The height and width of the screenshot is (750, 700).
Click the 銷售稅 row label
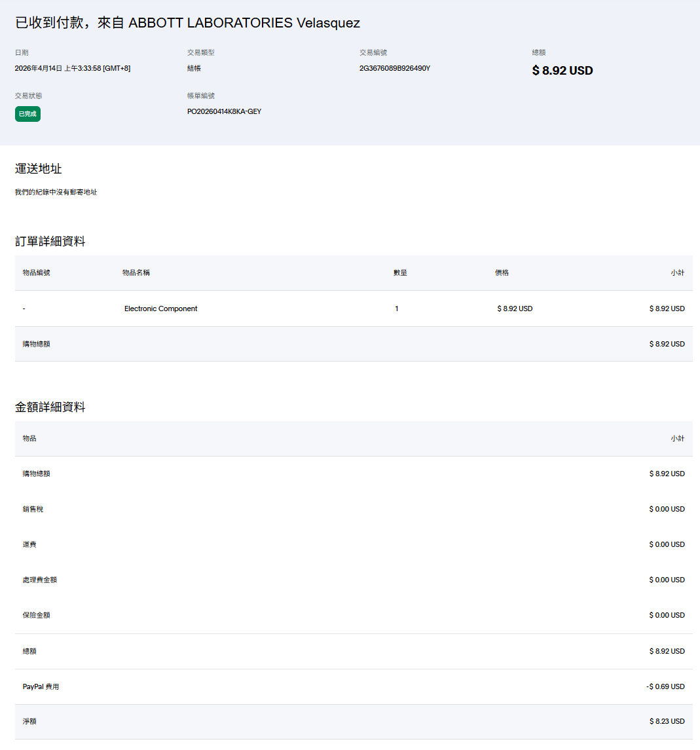[x=33, y=509]
